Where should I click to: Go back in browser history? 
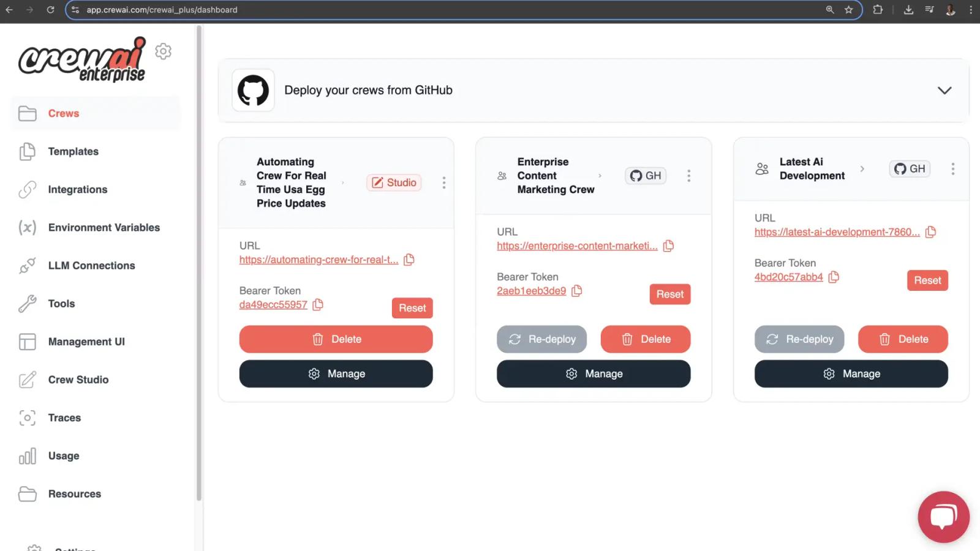tap(9, 10)
